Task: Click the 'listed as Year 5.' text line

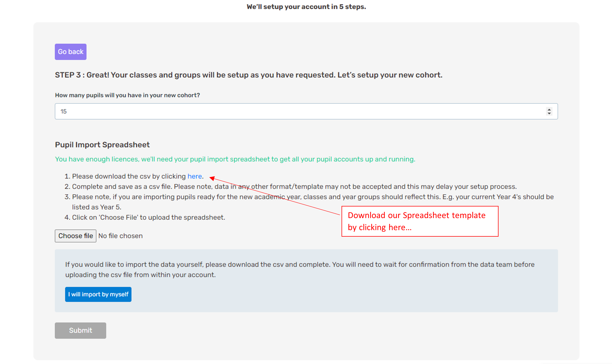Action: 96,207
